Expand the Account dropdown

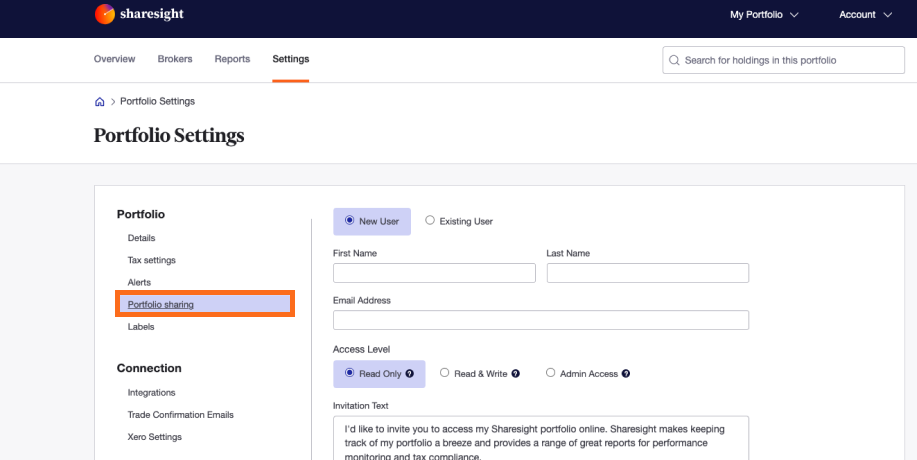click(866, 15)
